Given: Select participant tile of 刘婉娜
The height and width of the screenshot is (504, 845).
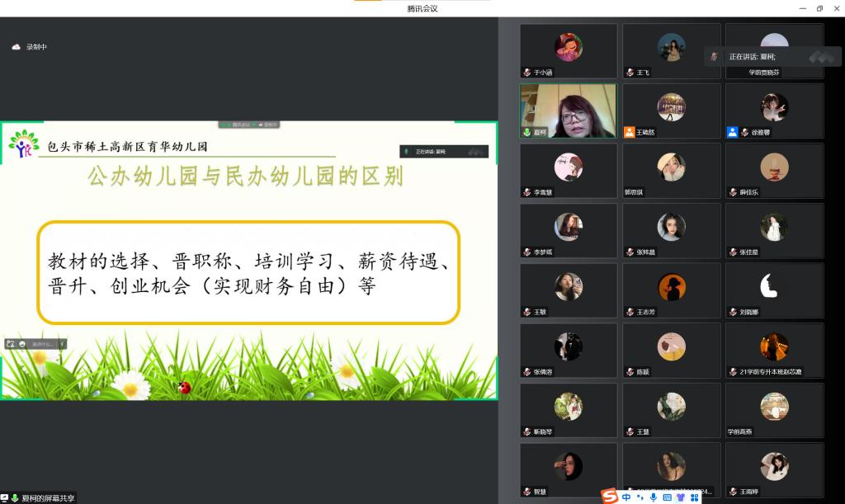Looking at the screenshot, I should (x=773, y=290).
